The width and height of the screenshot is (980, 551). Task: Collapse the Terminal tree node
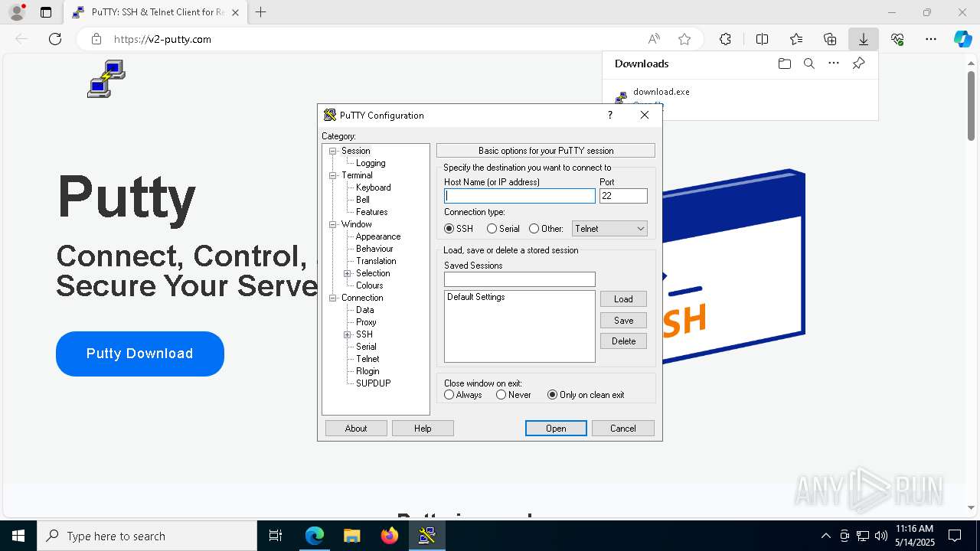(333, 175)
